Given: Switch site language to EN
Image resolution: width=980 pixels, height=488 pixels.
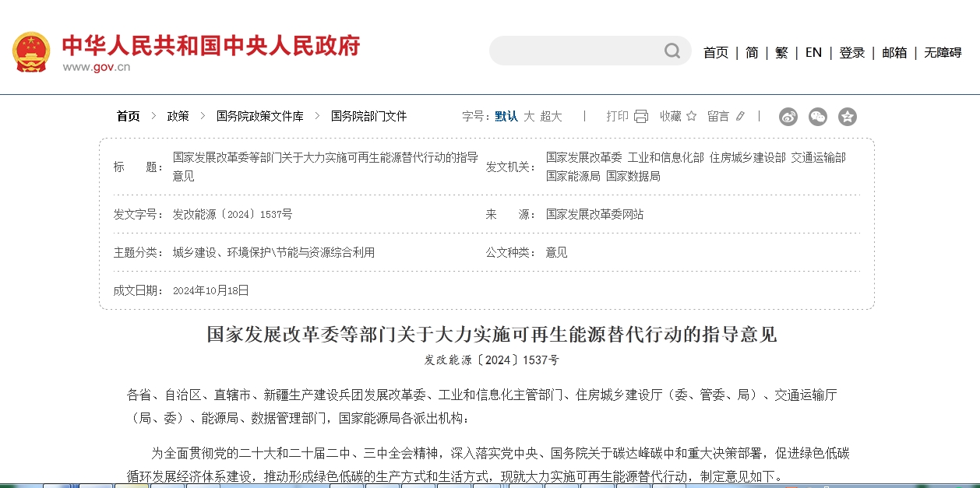Looking at the screenshot, I should tap(813, 52).
